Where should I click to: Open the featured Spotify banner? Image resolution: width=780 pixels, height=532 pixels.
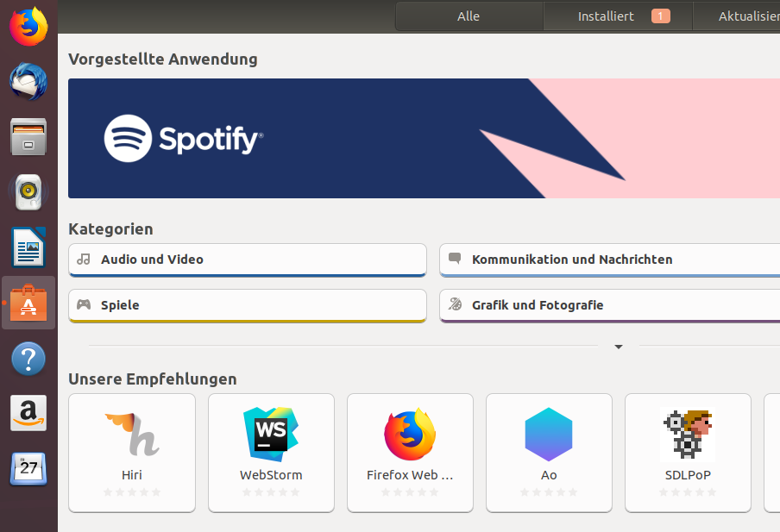(424, 138)
